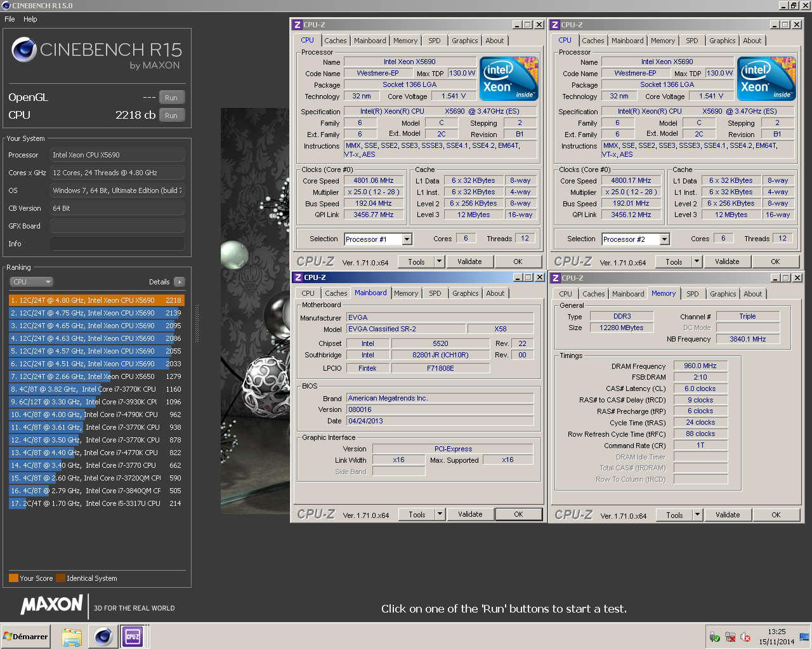Screen dimensions: 812x650
Task: Click the taskbar clock 13:25
Action: pos(776,632)
